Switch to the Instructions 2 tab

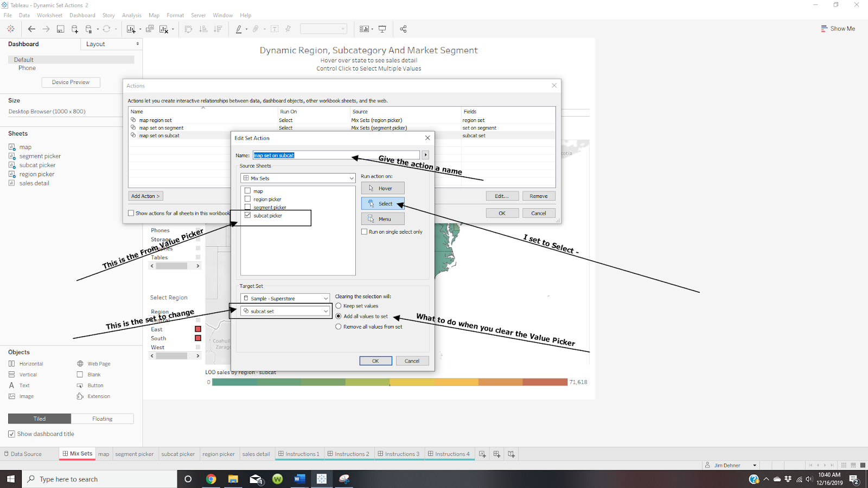(x=348, y=454)
